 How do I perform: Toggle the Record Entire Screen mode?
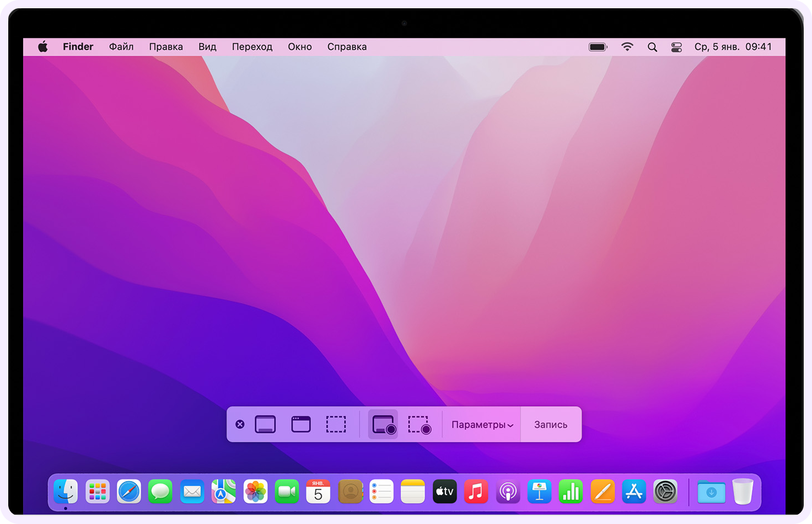[x=383, y=425]
